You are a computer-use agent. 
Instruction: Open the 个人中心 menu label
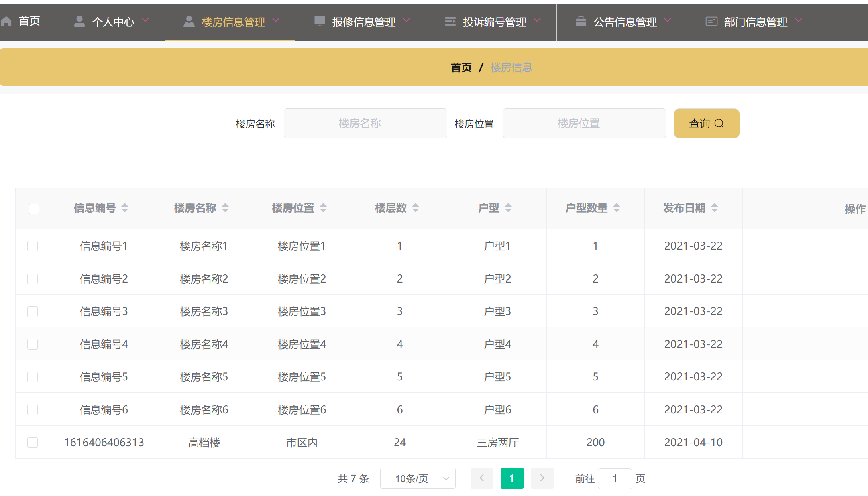click(x=113, y=22)
